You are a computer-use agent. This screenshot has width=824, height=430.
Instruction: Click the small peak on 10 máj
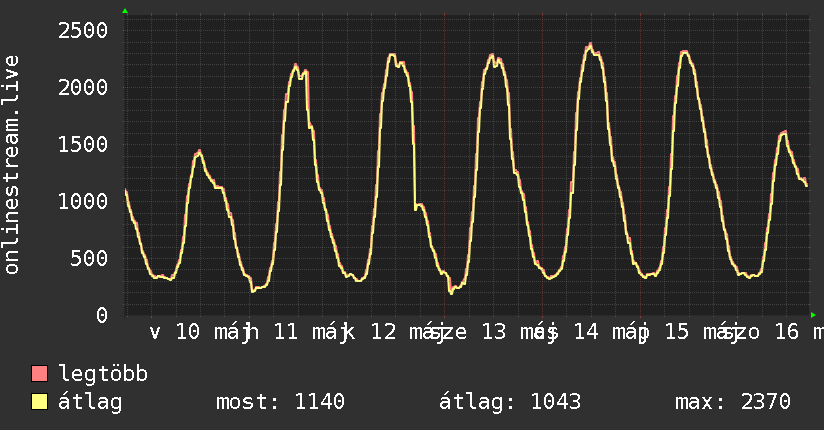click(x=199, y=152)
